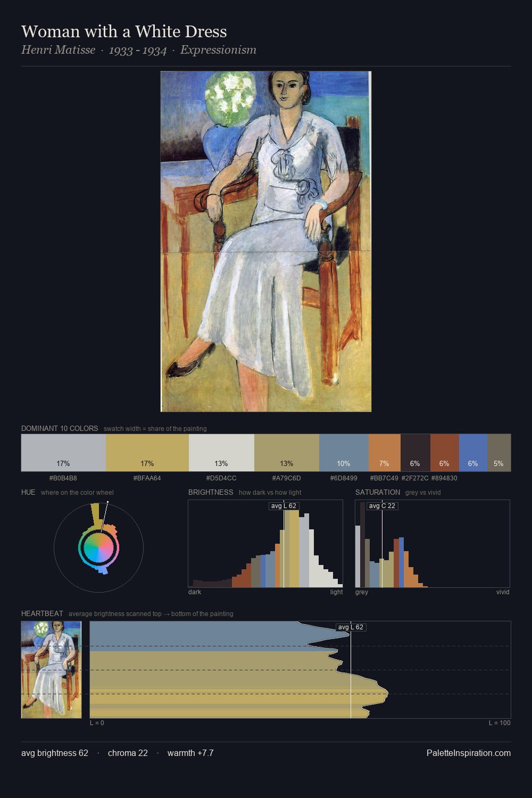Click the title Woman with a White Dress

pyautogui.click(x=124, y=31)
